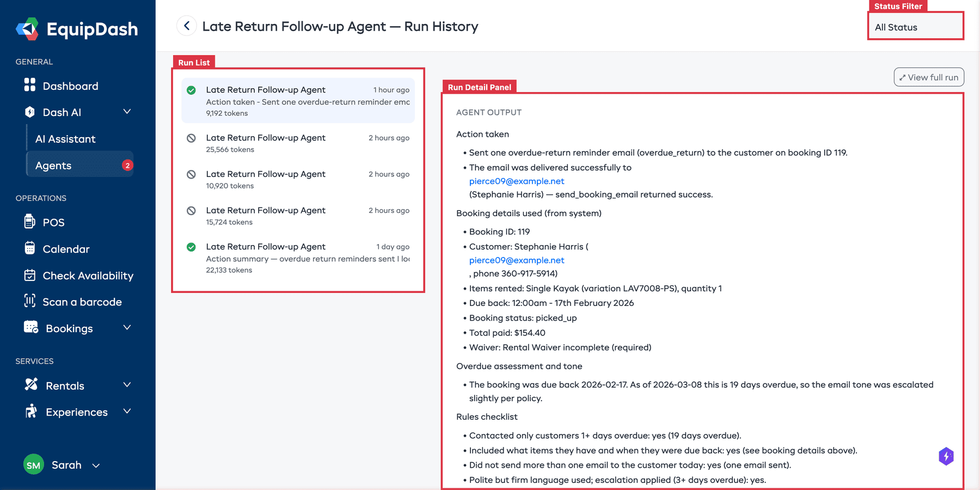Click the Check Availability calendar icon
Viewport: 980px width, 490px height.
pyautogui.click(x=30, y=275)
